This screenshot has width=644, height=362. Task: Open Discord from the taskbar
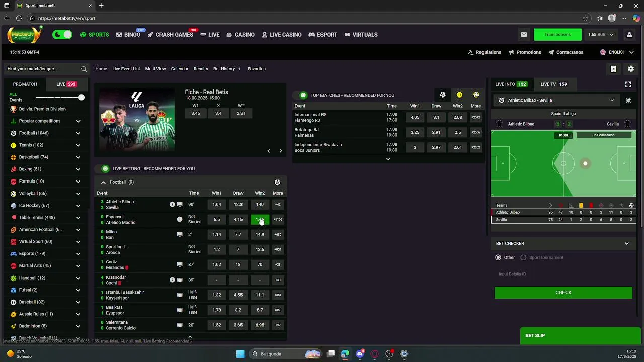360,354
